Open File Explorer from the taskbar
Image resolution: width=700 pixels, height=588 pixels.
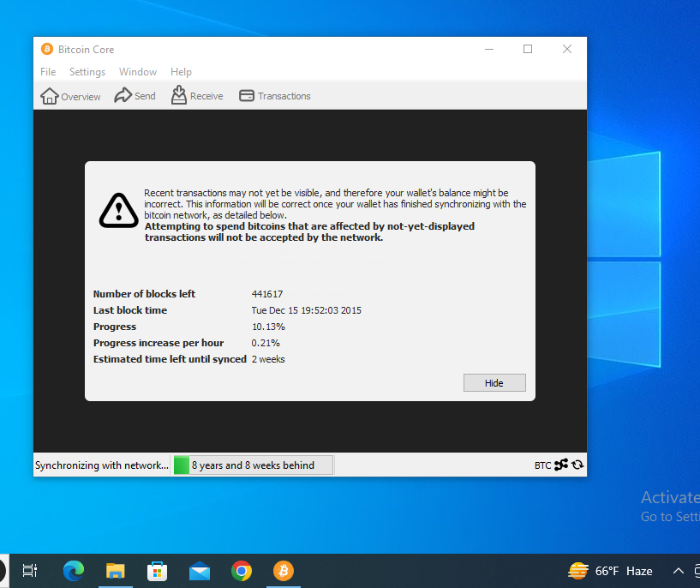[x=115, y=571]
